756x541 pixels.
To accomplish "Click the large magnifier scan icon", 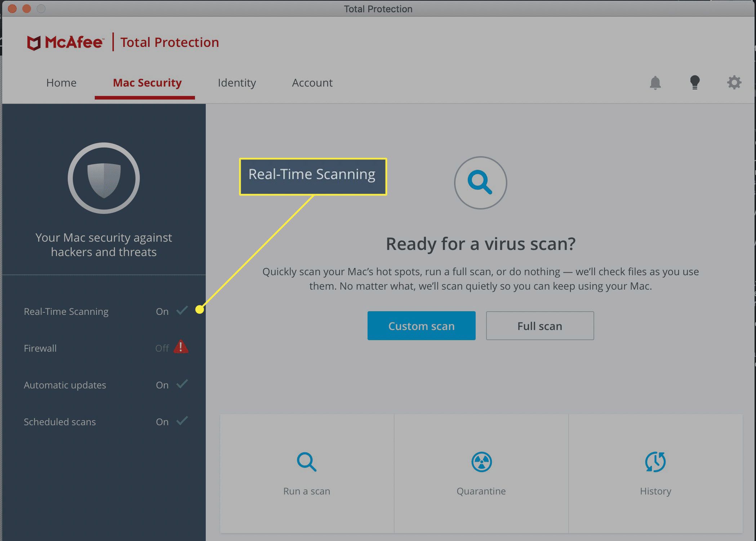I will coord(480,182).
